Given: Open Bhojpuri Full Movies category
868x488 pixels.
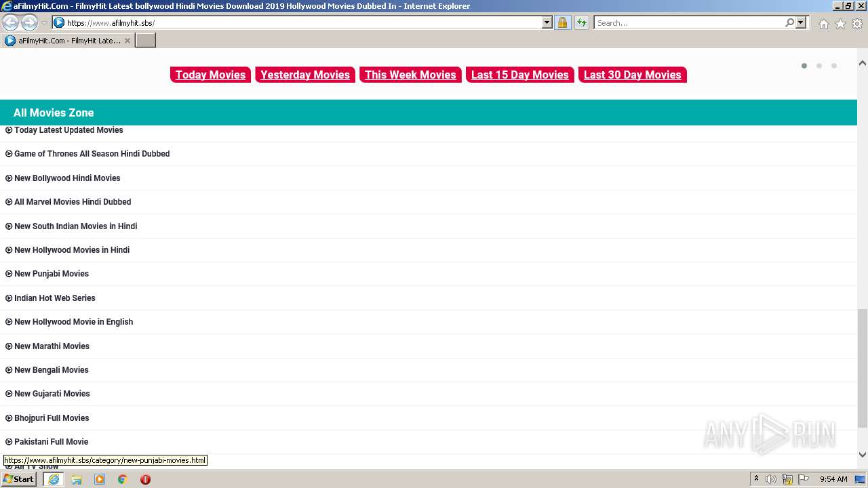Looking at the screenshot, I should tap(47, 418).
